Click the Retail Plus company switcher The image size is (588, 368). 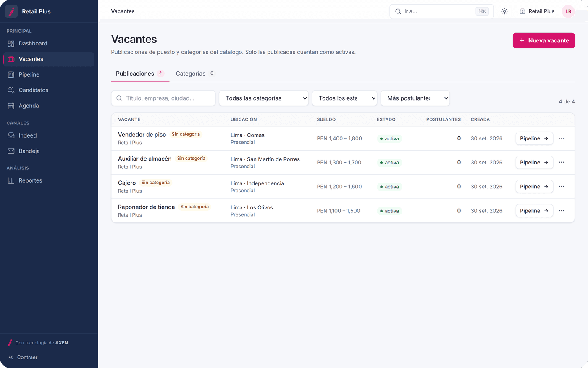[x=537, y=11]
